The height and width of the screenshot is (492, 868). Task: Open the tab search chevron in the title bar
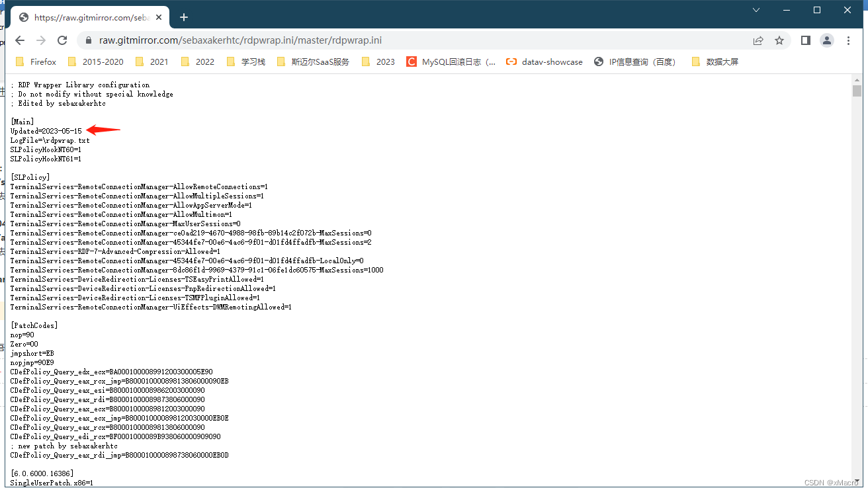(756, 11)
